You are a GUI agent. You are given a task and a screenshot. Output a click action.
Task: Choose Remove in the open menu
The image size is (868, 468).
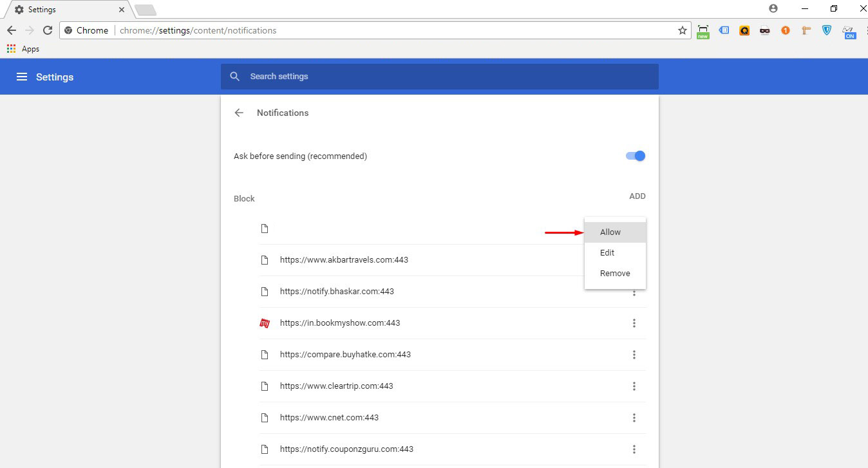[x=614, y=273]
